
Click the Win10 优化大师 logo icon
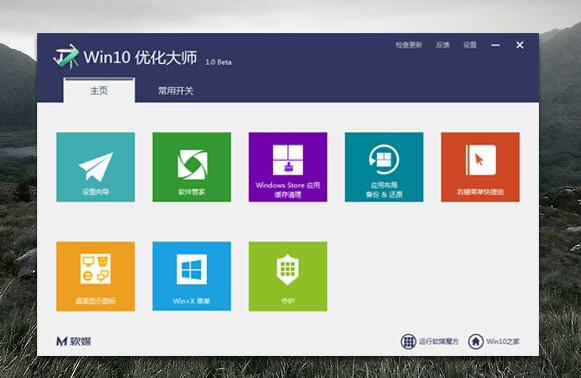[x=66, y=57]
